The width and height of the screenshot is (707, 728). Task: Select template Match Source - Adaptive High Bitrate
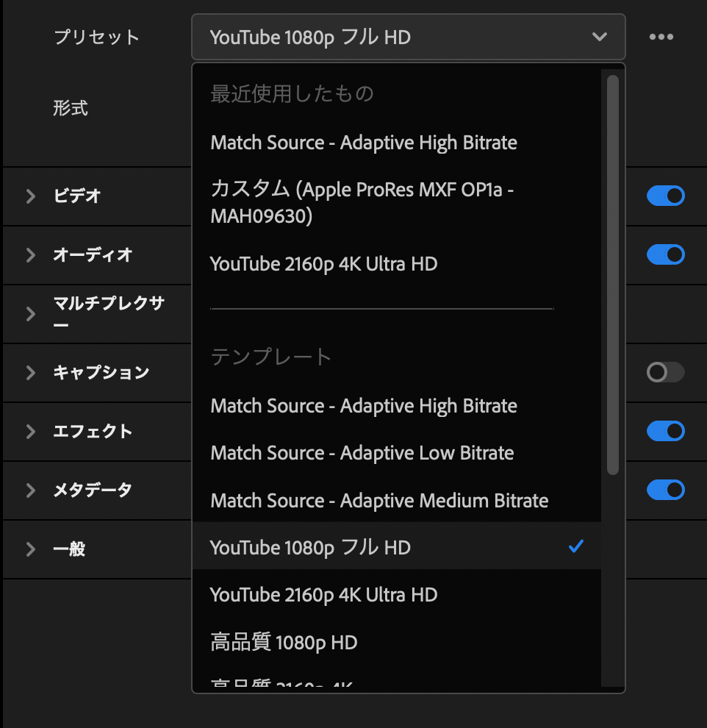coord(397,406)
